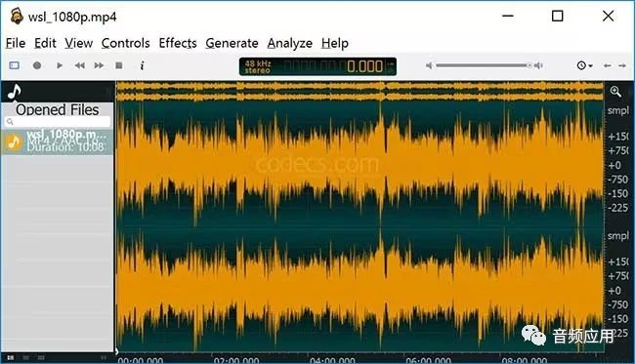The height and width of the screenshot is (364, 635).
Task: Toggle the side panel view icon
Action: pos(15,65)
